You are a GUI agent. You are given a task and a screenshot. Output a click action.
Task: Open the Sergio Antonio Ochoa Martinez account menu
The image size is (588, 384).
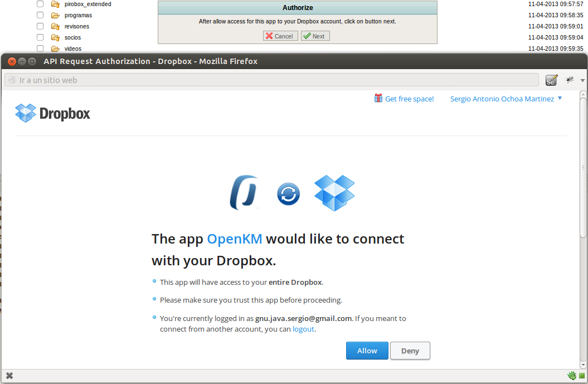pos(506,99)
